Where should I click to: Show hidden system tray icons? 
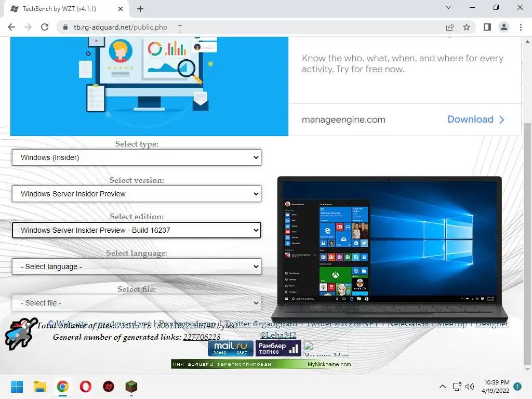click(443, 387)
